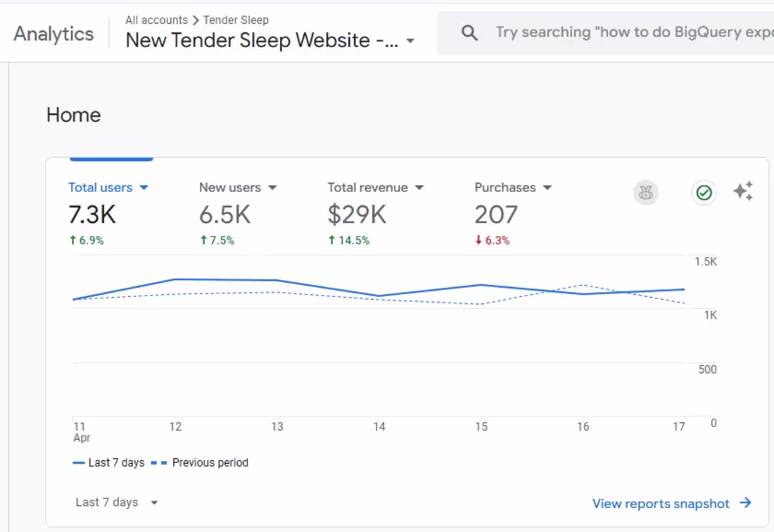The image size is (774, 532).
Task: Click the Apr 14 point on the chart
Action: (379, 296)
